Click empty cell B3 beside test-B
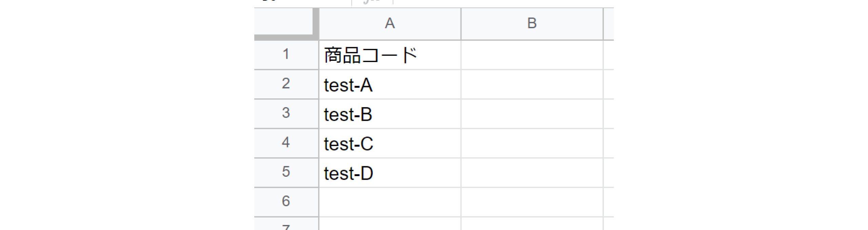The height and width of the screenshot is (230, 868). tap(532, 114)
